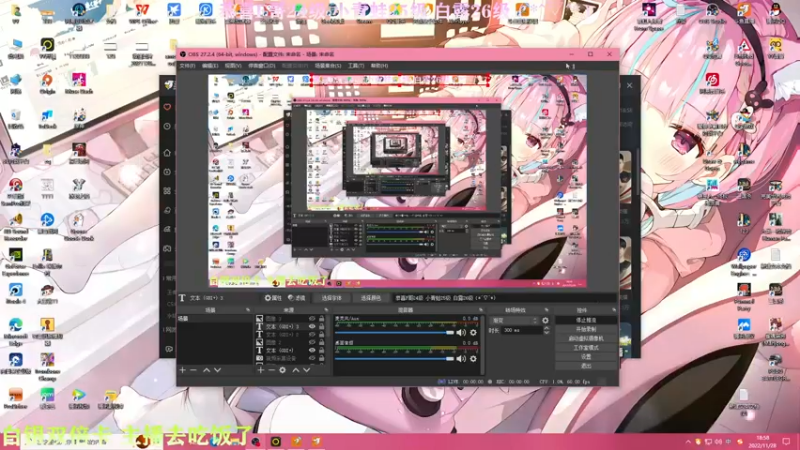The image size is (800, 450).
Task: Open the 文件(F) menu
Action: 187,66
